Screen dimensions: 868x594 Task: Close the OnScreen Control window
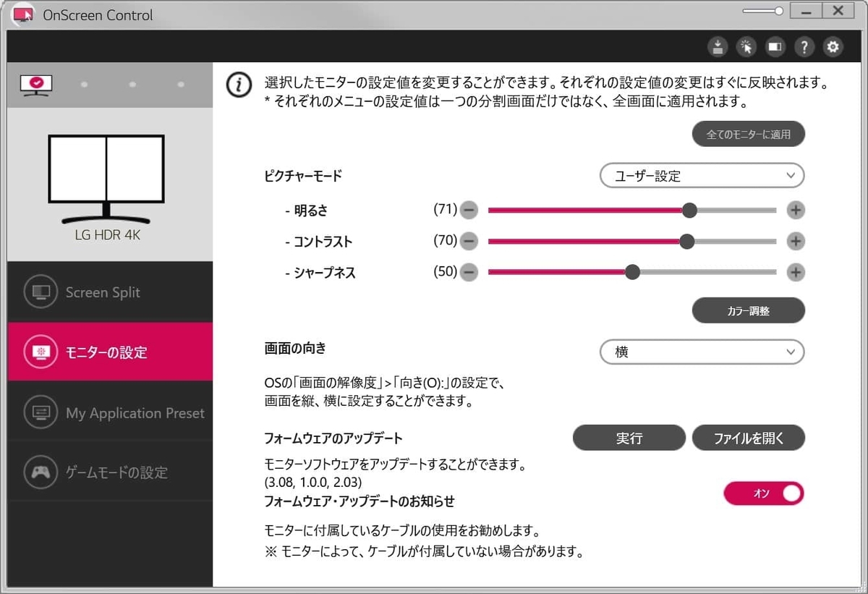click(x=838, y=11)
